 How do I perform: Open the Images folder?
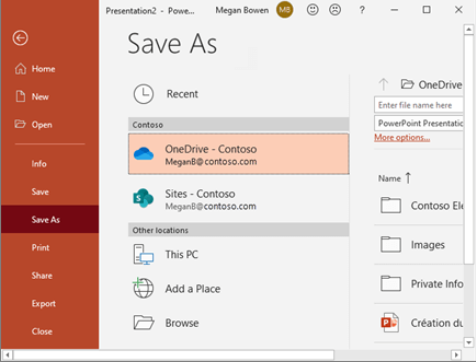419,245
